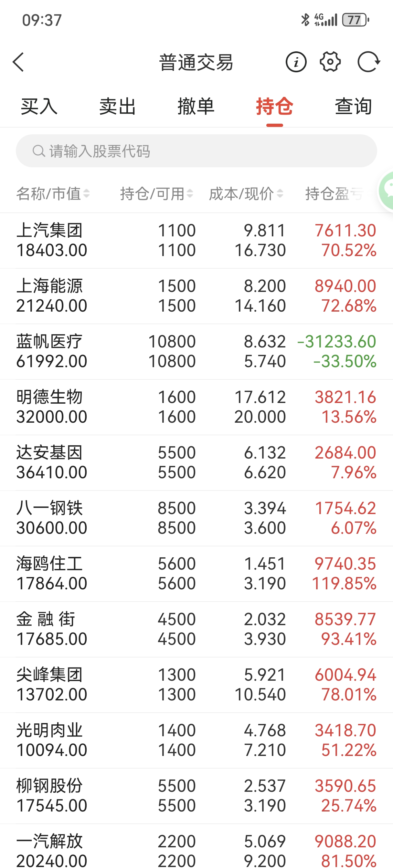Click the stock code search field
The height and width of the screenshot is (868, 393).
click(x=202, y=151)
